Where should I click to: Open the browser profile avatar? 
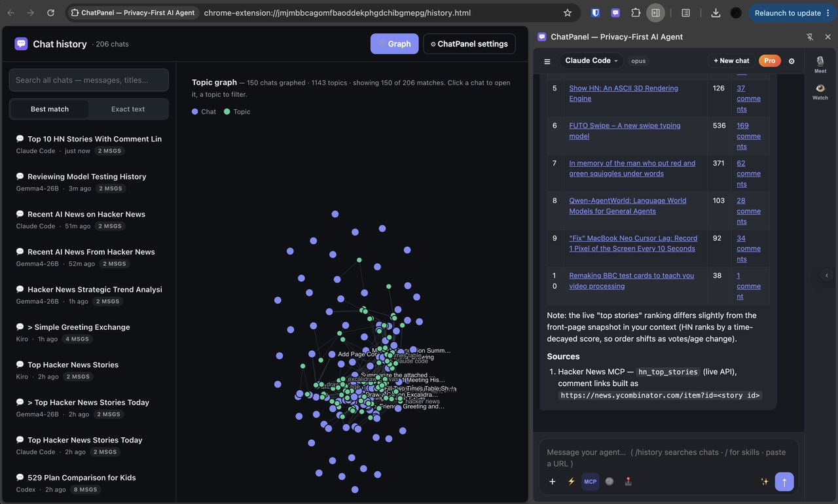point(736,12)
